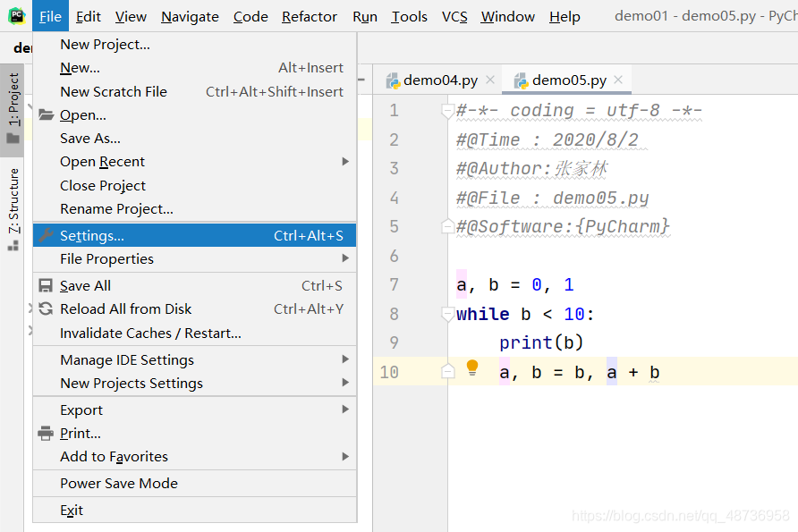Open the Help menu
798x532 pixels.
point(565,17)
